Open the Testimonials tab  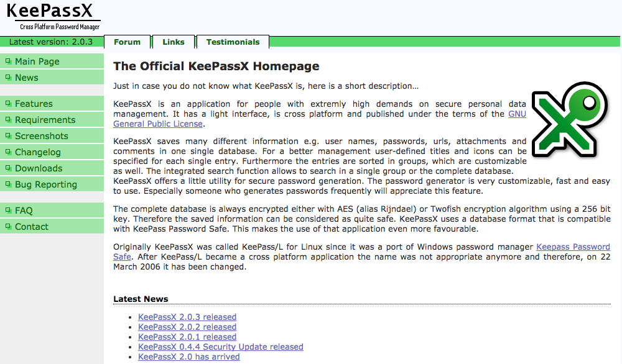pos(233,42)
